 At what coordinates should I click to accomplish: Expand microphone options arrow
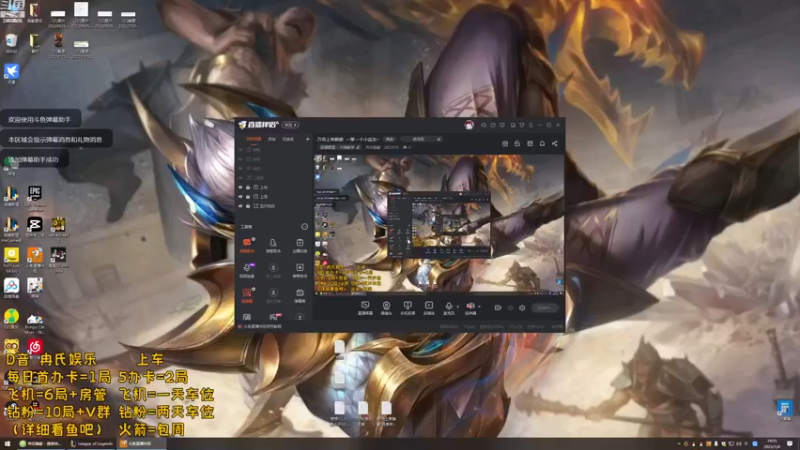[x=457, y=307]
